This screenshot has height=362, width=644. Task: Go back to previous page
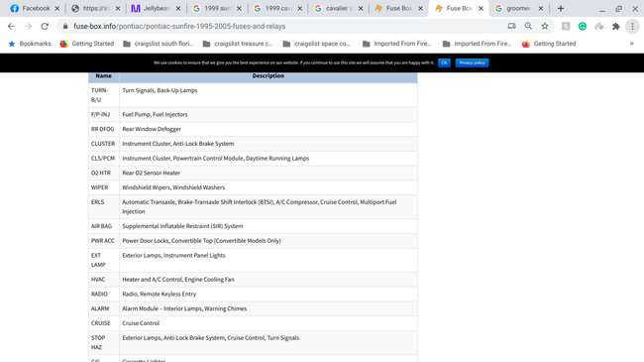[x=11, y=27]
